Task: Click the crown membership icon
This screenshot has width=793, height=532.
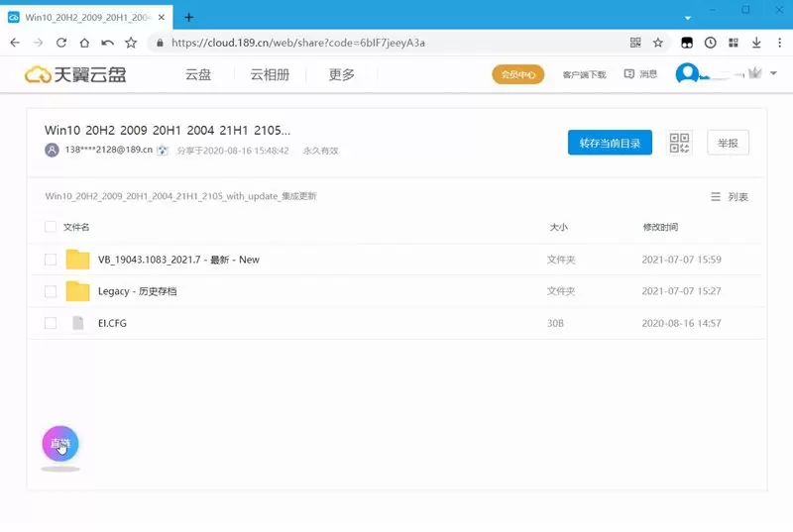Action: tap(754, 73)
